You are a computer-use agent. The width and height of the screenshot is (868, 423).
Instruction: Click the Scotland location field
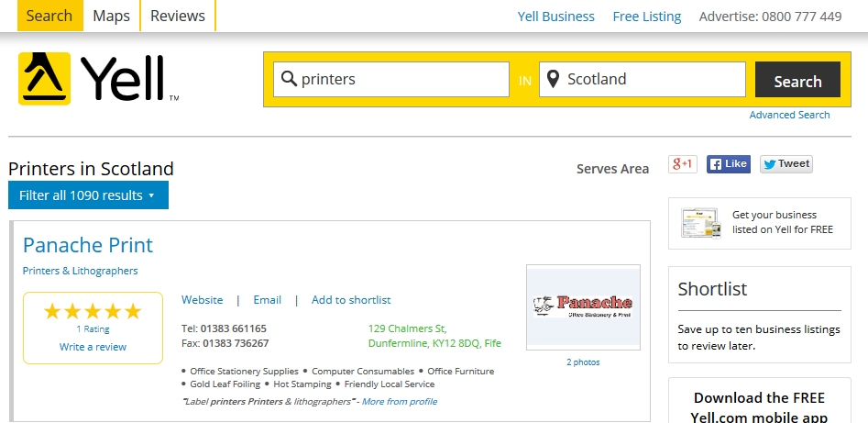pyautogui.click(x=643, y=79)
